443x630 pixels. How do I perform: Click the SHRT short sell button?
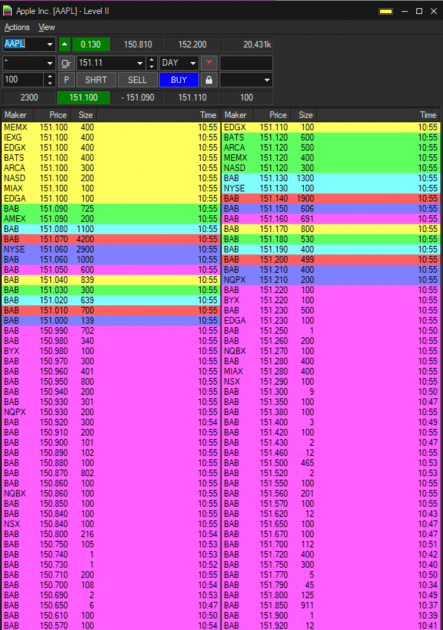click(x=96, y=80)
